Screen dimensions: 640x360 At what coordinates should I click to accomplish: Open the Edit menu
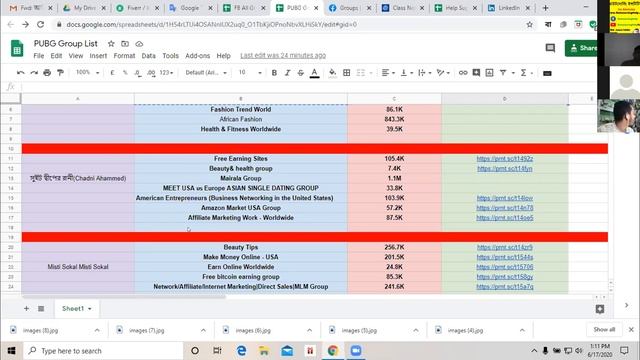[56, 56]
